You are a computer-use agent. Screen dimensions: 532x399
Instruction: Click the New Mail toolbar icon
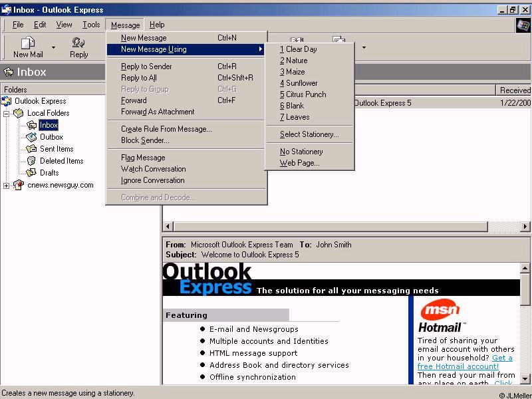click(27, 43)
